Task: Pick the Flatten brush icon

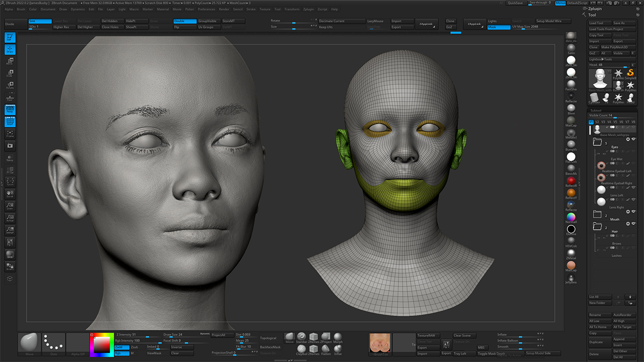Action: point(325,349)
